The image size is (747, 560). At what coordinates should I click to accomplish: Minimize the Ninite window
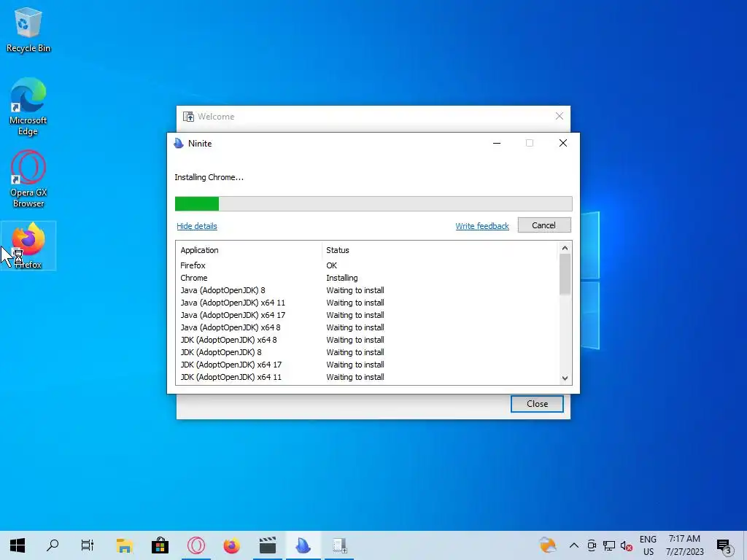pos(497,144)
